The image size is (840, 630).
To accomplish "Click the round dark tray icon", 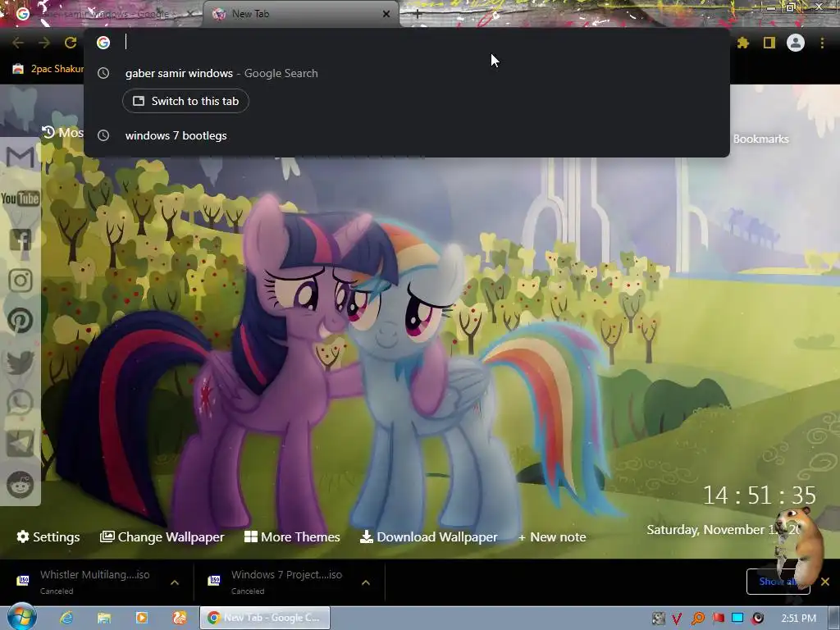I will [757, 619].
